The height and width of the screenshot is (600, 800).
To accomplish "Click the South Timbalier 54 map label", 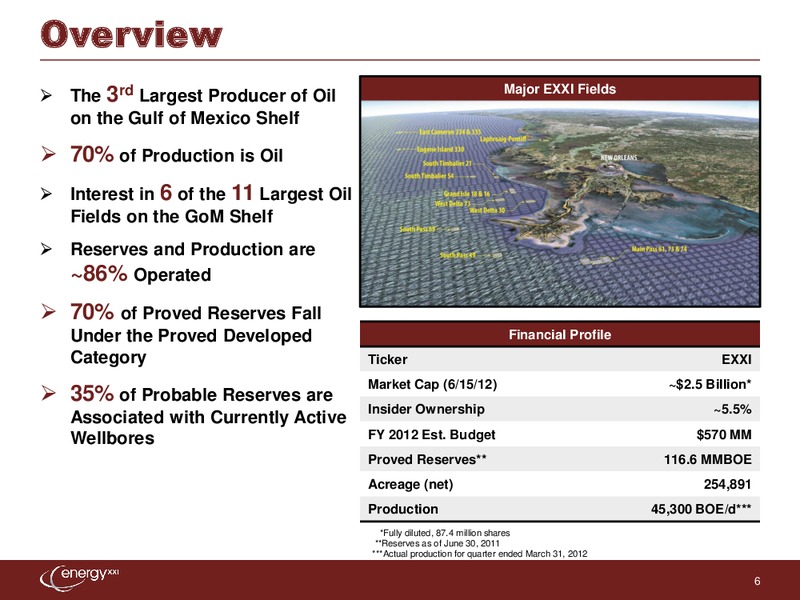I will click(x=429, y=176).
